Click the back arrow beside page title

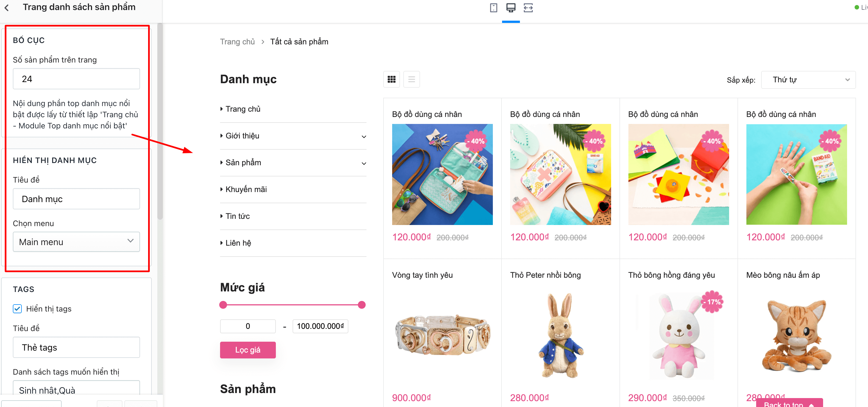[x=7, y=8]
